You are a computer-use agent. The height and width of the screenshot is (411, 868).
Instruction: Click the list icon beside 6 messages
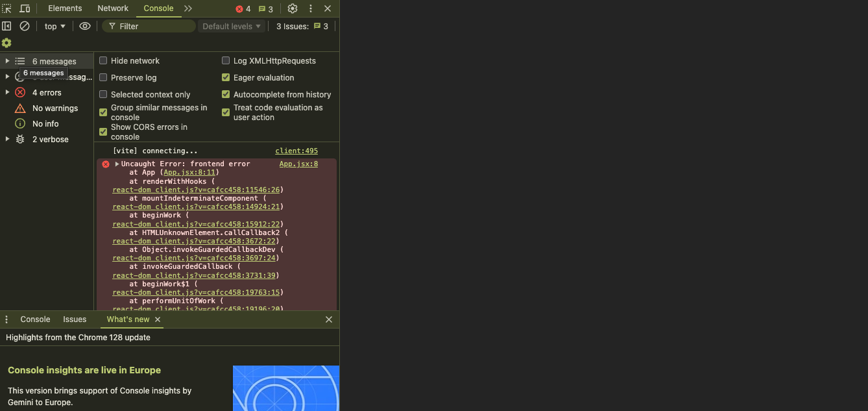pyautogui.click(x=20, y=61)
